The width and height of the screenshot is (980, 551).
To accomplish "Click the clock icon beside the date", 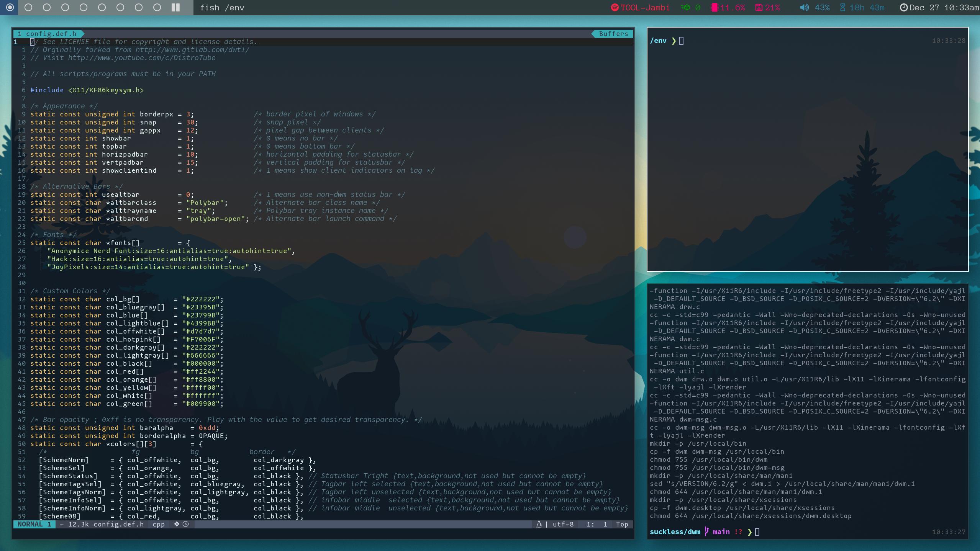I will point(903,8).
